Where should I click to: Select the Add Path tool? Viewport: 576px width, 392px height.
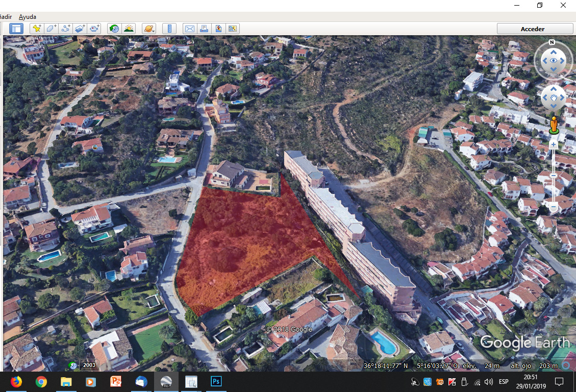pyautogui.click(x=65, y=29)
